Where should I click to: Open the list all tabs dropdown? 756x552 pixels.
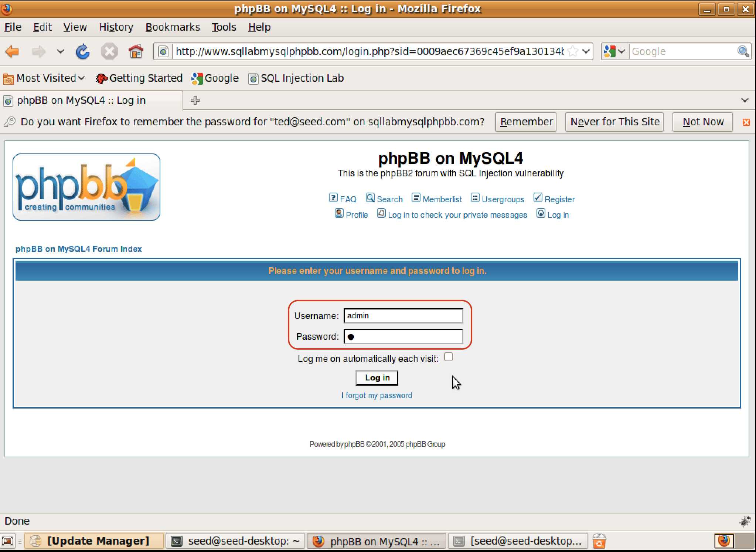point(745,100)
